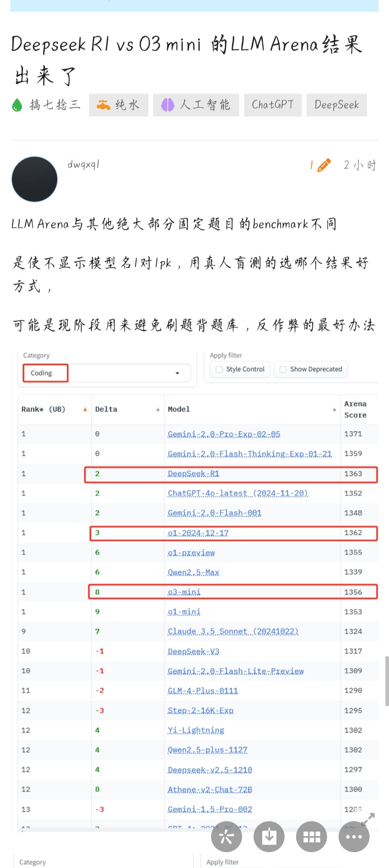Image resolution: width=389 pixels, height=868 pixels.
Task: Tap the sparkle icon in the floating toolbar
Action: point(226,837)
